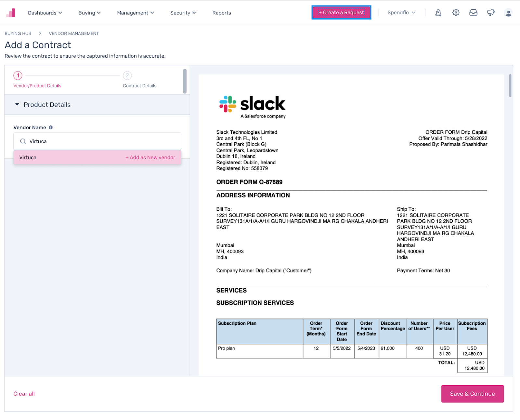
Task: Click the Offer Valid Through date text
Action: pyautogui.click(x=453, y=138)
